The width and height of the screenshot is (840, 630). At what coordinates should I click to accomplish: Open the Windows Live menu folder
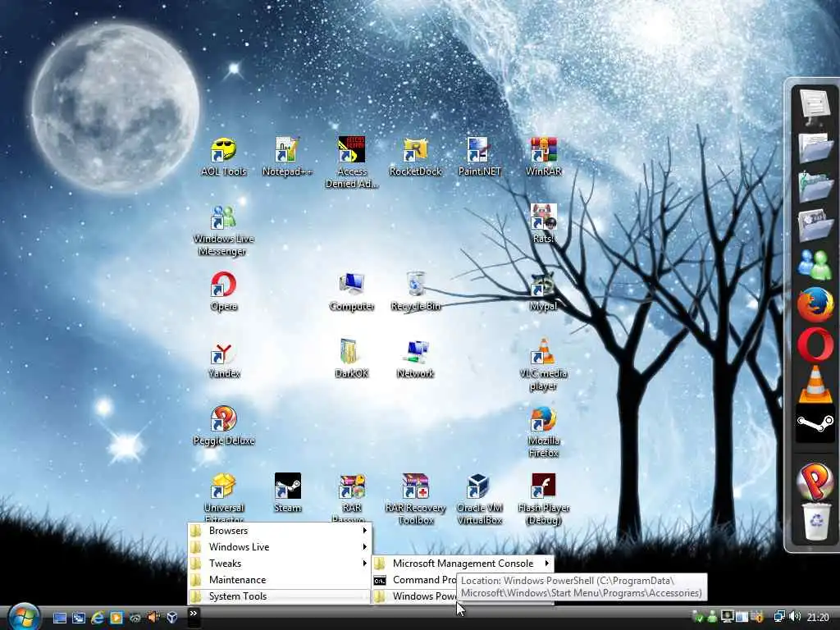pyautogui.click(x=280, y=547)
